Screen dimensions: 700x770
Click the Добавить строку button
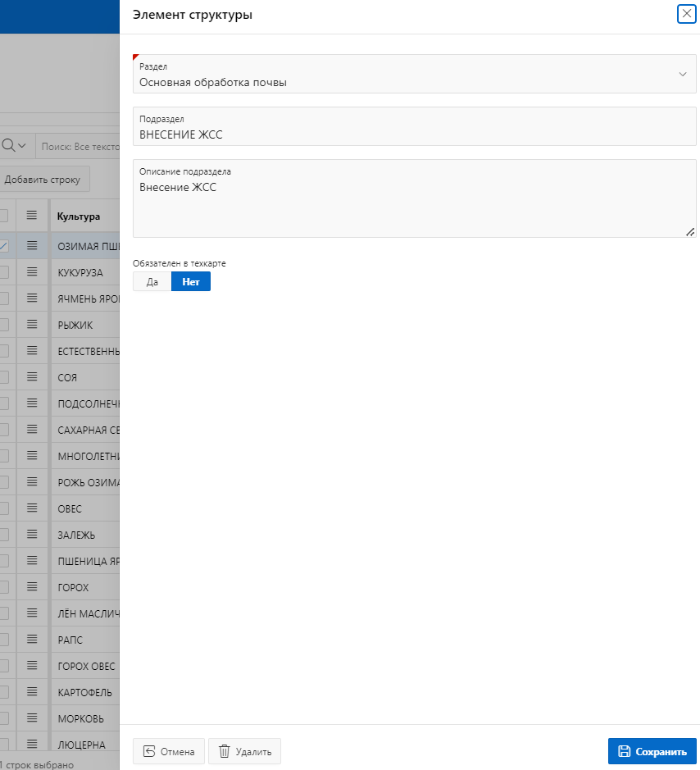46,180
